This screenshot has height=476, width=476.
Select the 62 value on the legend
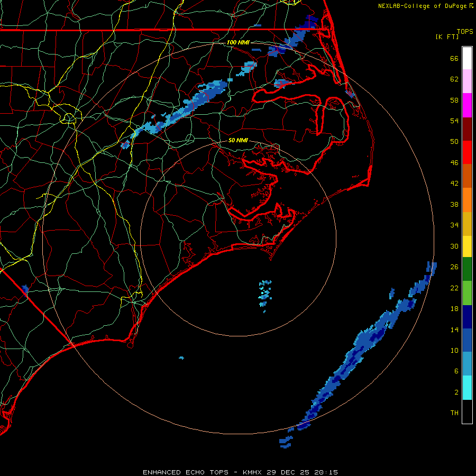click(454, 79)
